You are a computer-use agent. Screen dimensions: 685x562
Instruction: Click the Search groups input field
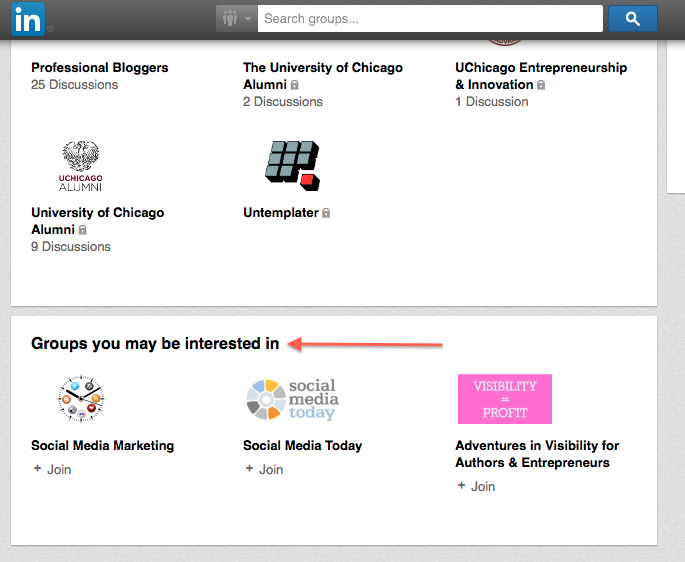430,19
